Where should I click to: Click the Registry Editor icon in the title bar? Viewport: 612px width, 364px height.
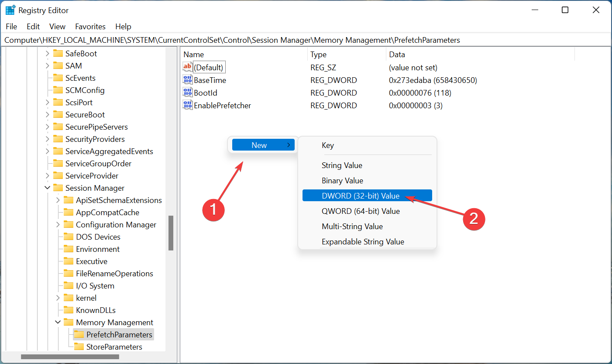(10, 10)
